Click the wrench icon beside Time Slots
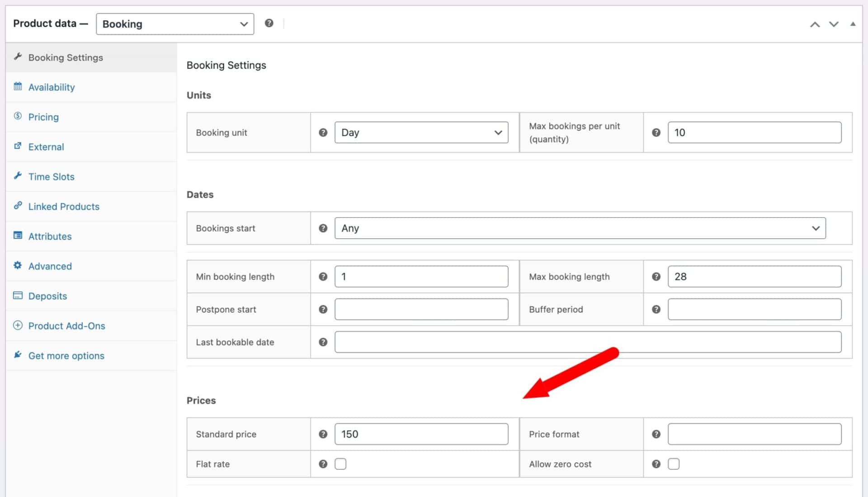868x497 pixels. coord(18,176)
